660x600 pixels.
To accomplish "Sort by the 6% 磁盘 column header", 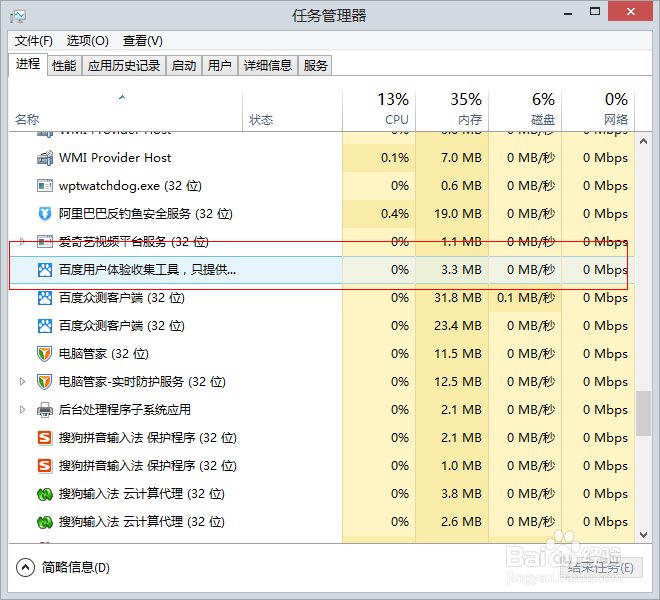I will click(525, 111).
